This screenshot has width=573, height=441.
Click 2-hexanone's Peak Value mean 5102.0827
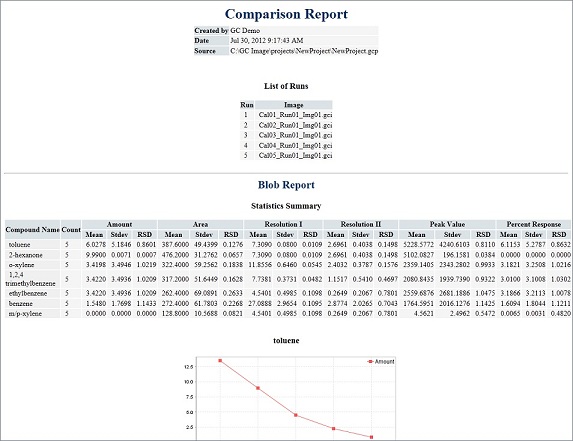click(x=418, y=255)
